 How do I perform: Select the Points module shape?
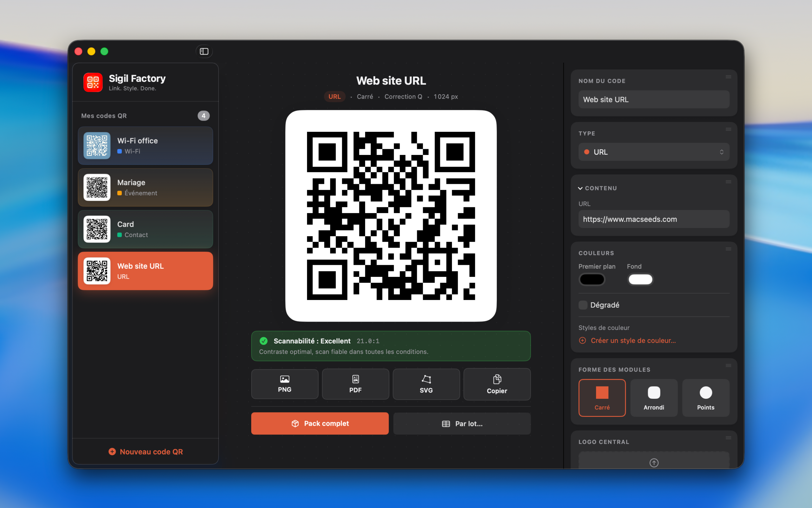click(706, 398)
